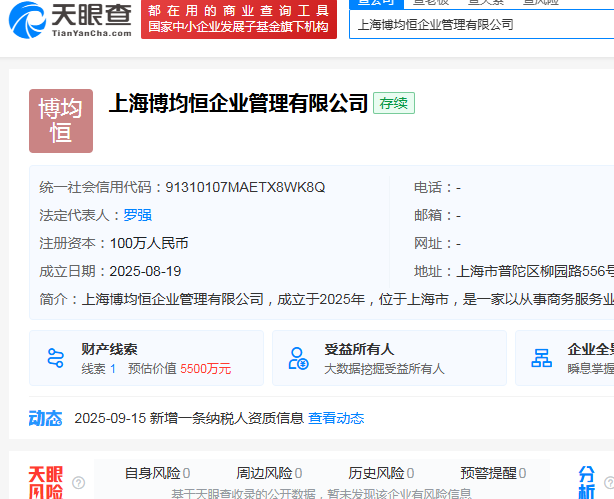Focus the company search input field
Viewport: 614px width, 499px height.
482,25
